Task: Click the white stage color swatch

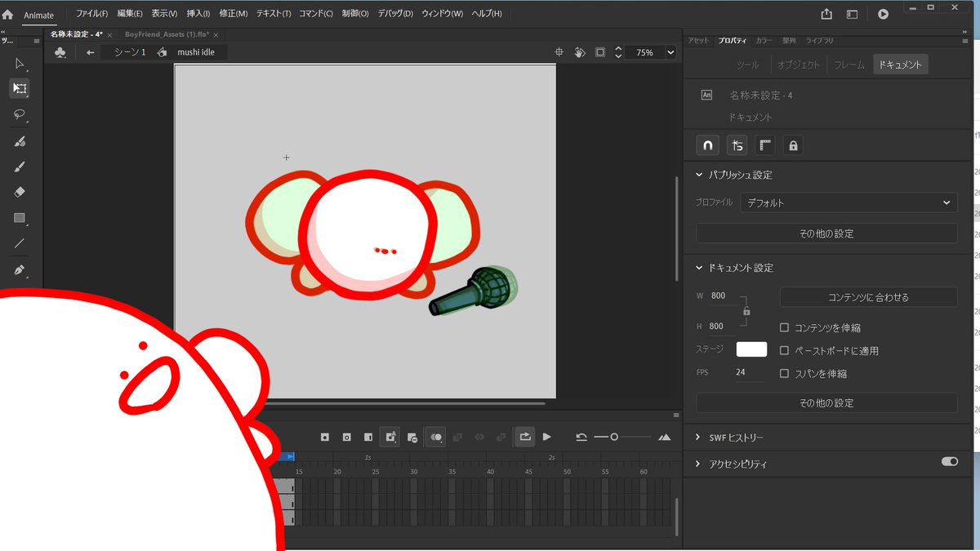Action: tap(751, 349)
